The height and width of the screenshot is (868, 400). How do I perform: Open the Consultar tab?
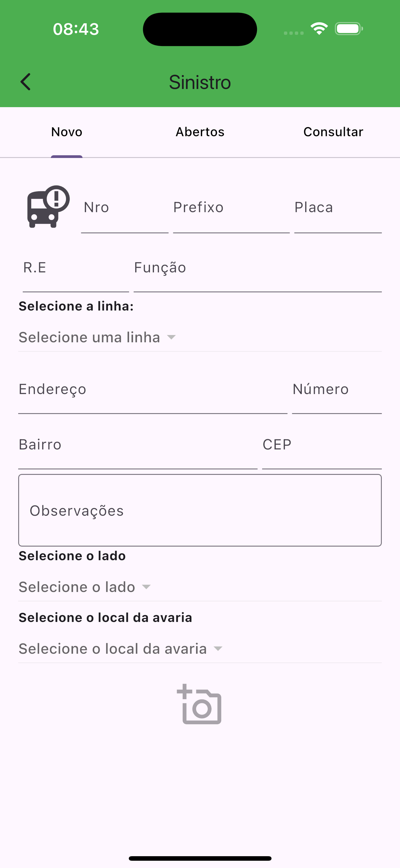click(x=333, y=132)
